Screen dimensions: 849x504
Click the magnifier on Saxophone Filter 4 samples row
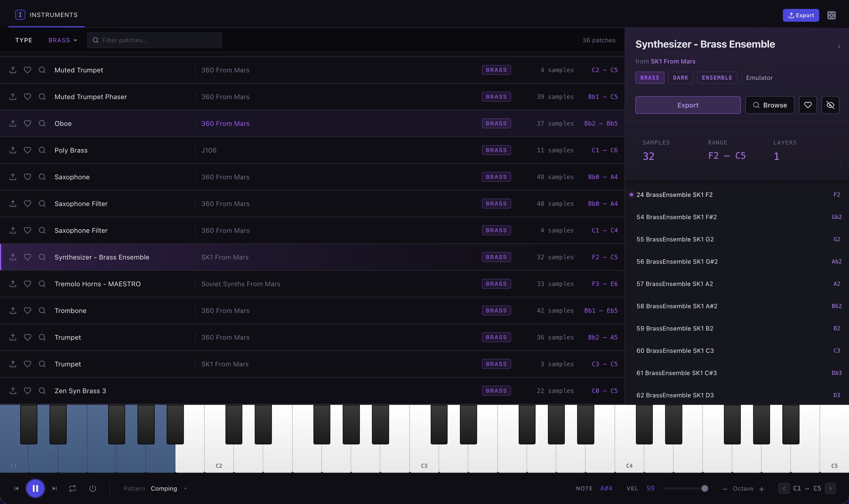[42, 230]
